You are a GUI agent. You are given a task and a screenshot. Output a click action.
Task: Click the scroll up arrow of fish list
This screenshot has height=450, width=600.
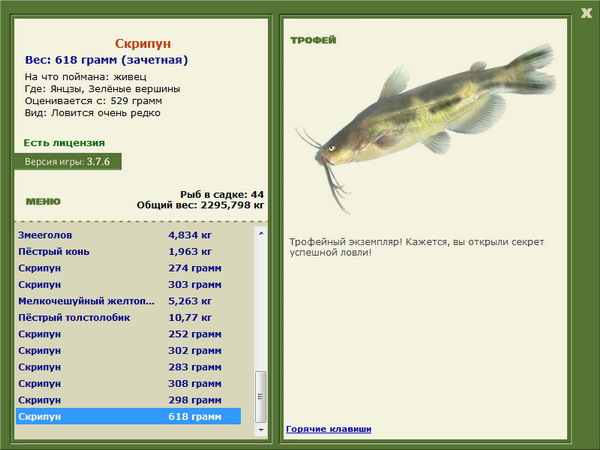(261, 233)
